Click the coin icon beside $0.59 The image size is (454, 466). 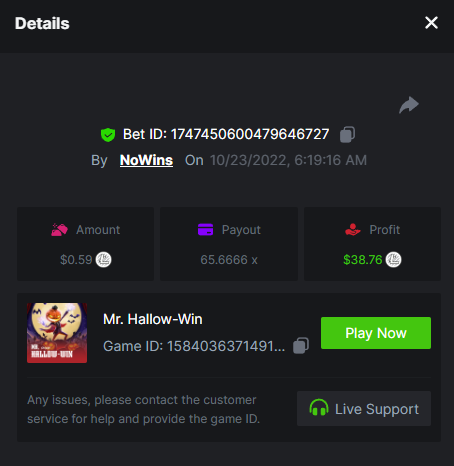[x=103, y=260]
